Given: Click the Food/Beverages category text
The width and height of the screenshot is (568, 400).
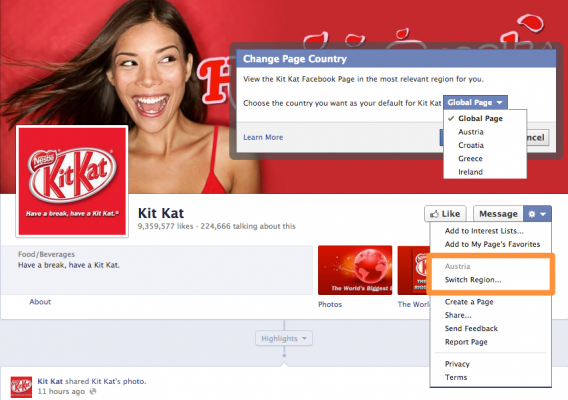Looking at the screenshot, I should click(x=46, y=254).
